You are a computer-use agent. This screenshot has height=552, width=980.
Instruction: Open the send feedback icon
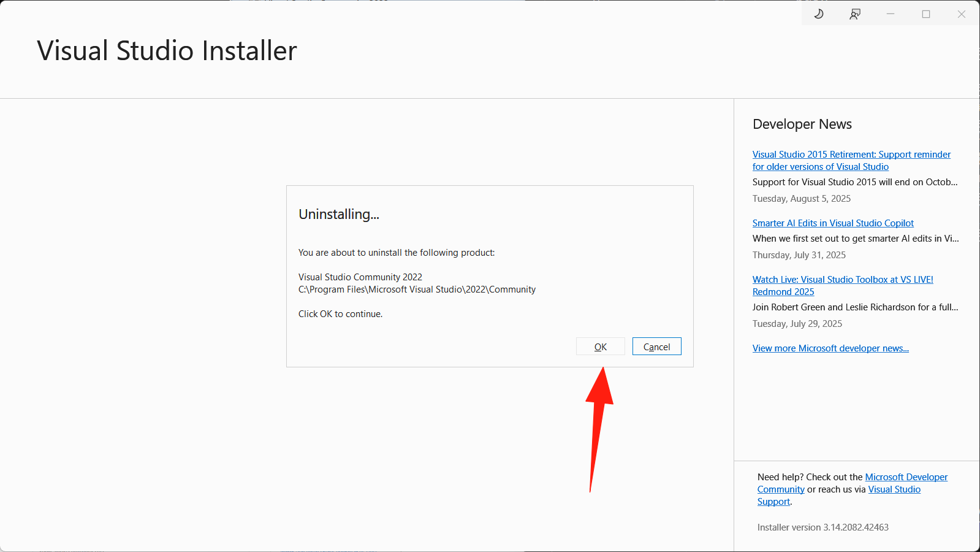pyautogui.click(x=855, y=14)
